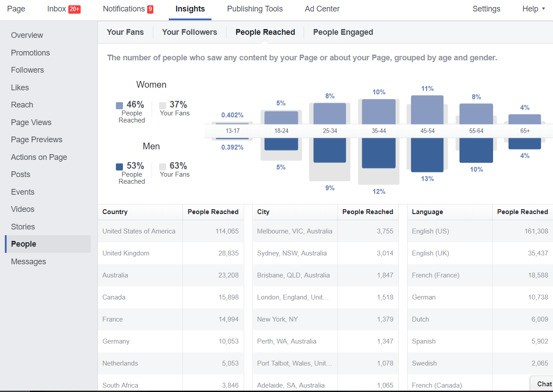Click the Women People Reached color swatch
The height and width of the screenshot is (392, 553).
(x=119, y=106)
